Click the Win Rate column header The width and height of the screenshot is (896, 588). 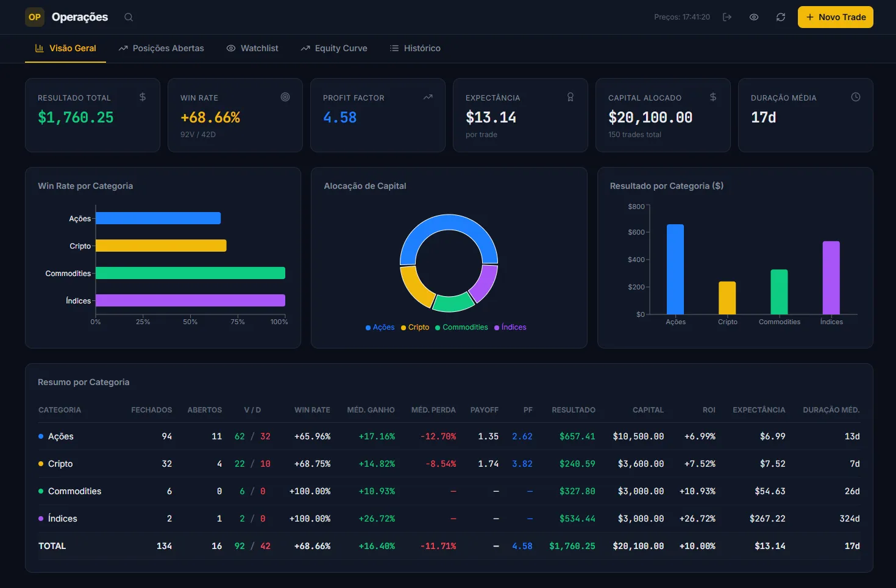312,410
